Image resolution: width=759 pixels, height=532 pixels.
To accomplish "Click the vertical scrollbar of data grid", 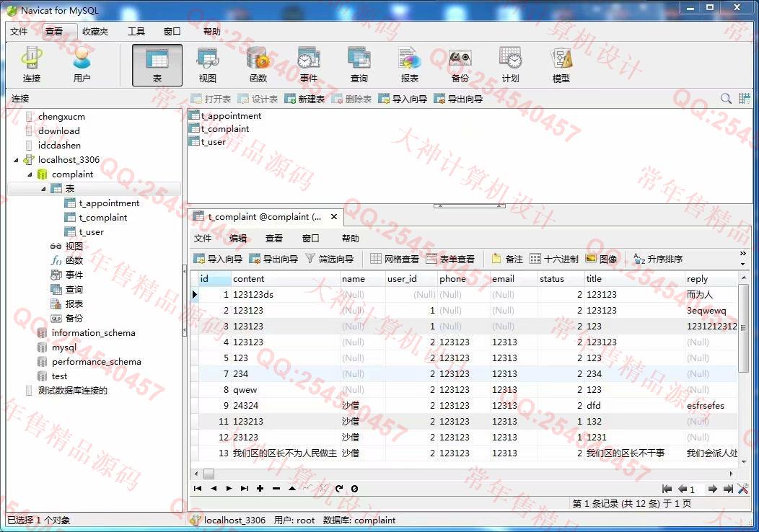I will click(x=744, y=328).
